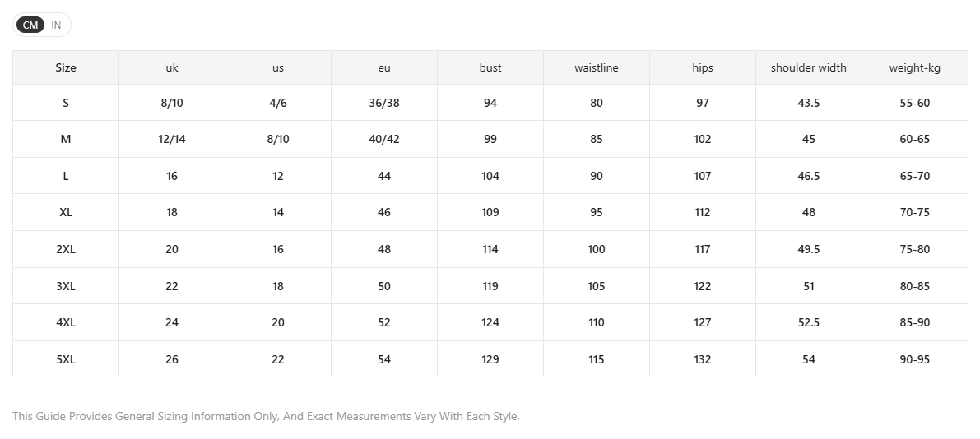This screenshot has height=439, width=980.
Task: Click the weight-kg column header
Action: [x=915, y=67]
